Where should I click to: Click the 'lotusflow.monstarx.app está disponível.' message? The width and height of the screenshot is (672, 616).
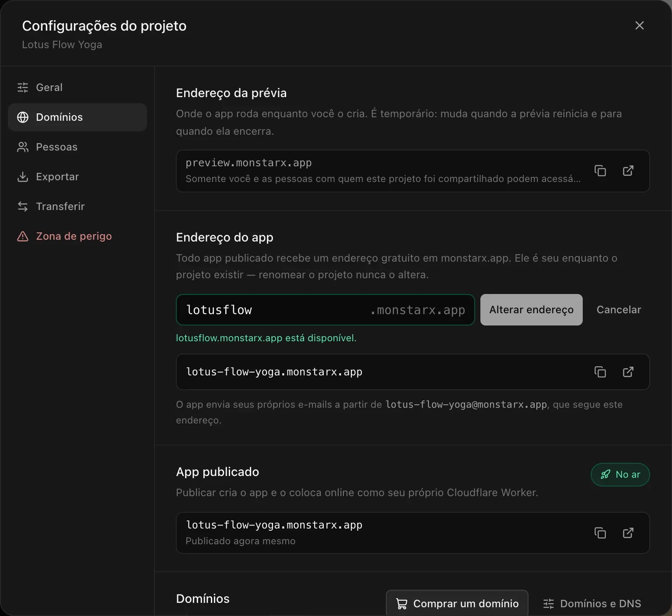pyautogui.click(x=266, y=338)
